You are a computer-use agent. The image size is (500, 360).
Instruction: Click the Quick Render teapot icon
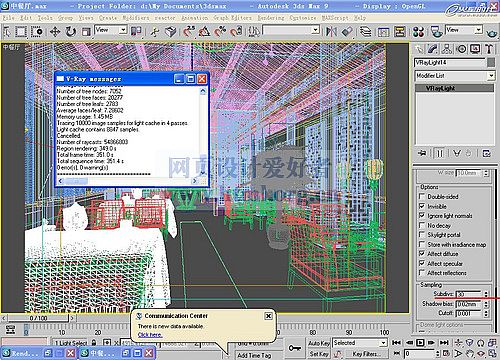(491, 33)
